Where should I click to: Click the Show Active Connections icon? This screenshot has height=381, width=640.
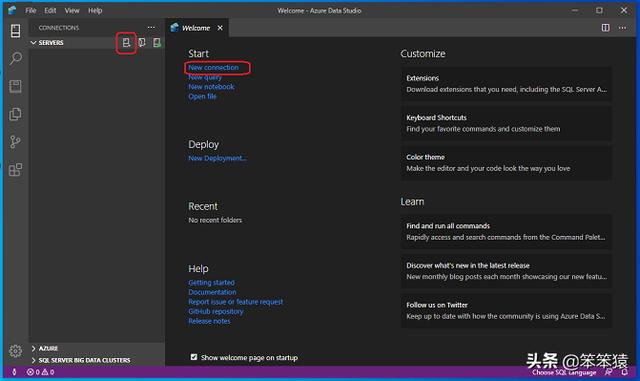(x=157, y=42)
